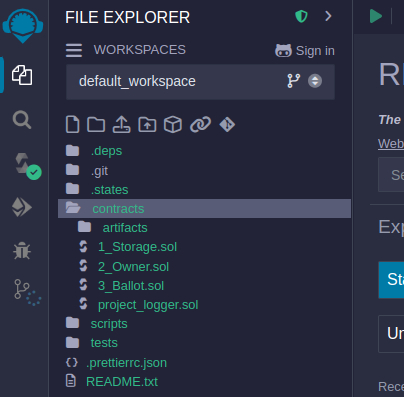
Task: Open the Search in files sidebar icon
Action: pos(22,119)
